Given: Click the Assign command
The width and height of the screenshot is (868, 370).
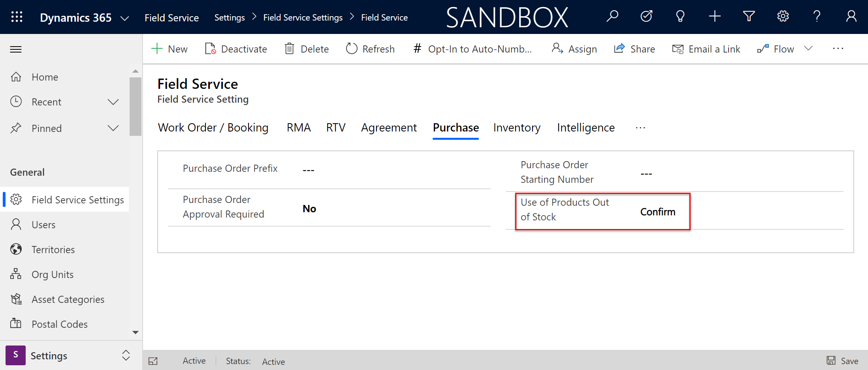Looking at the screenshot, I should pyautogui.click(x=574, y=49).
